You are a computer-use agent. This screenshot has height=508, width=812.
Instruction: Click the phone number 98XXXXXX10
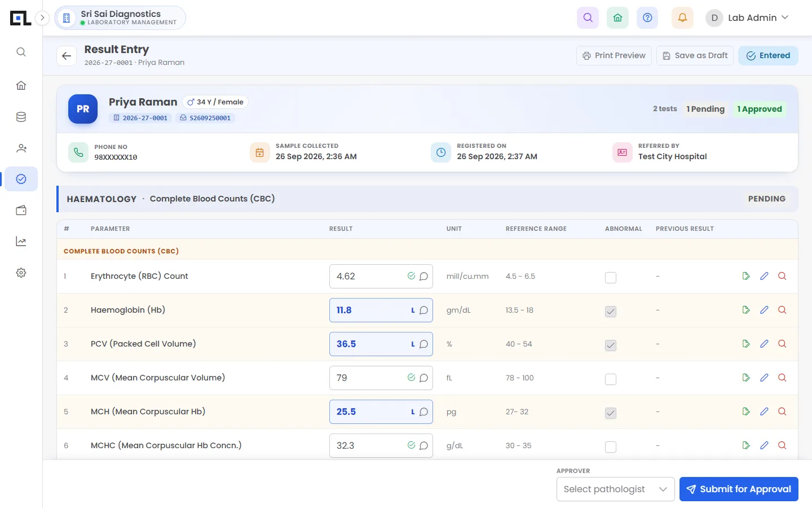coord(116,157)
